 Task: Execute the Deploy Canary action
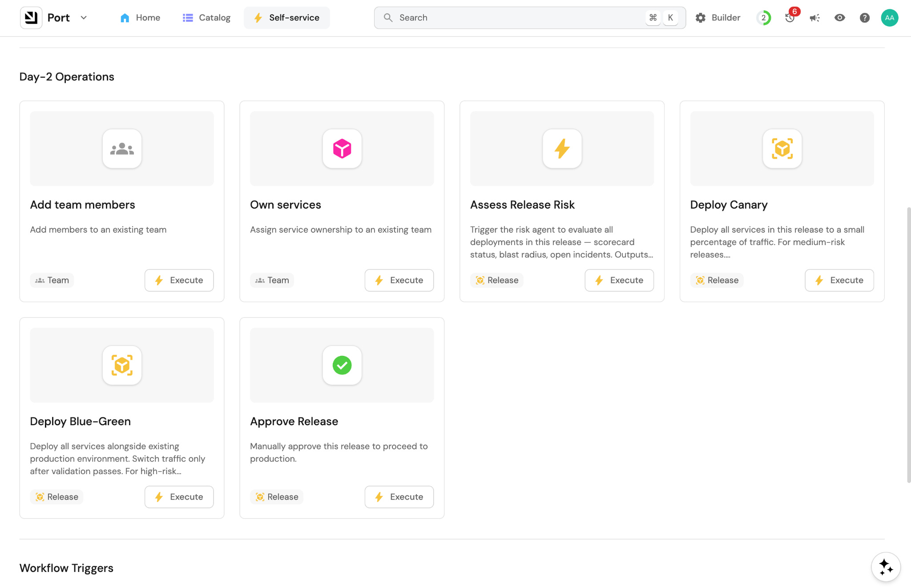tap(839, 280)
